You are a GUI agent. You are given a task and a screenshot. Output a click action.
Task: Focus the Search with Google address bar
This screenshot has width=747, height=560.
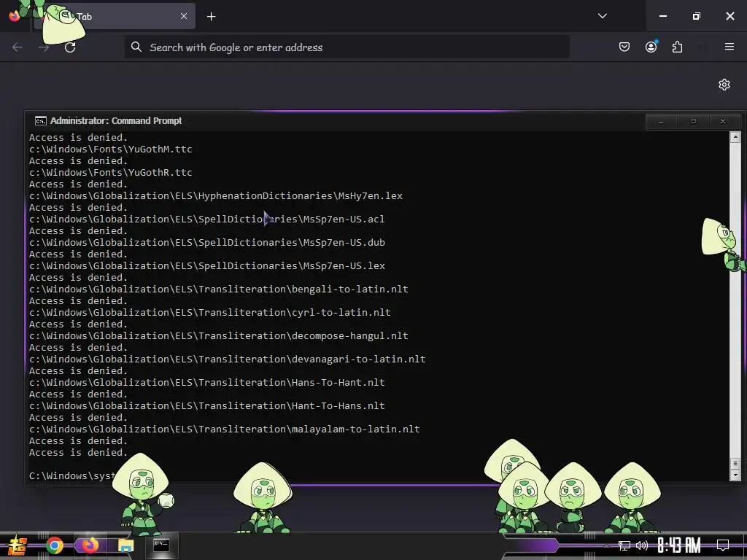pos(347,47)
